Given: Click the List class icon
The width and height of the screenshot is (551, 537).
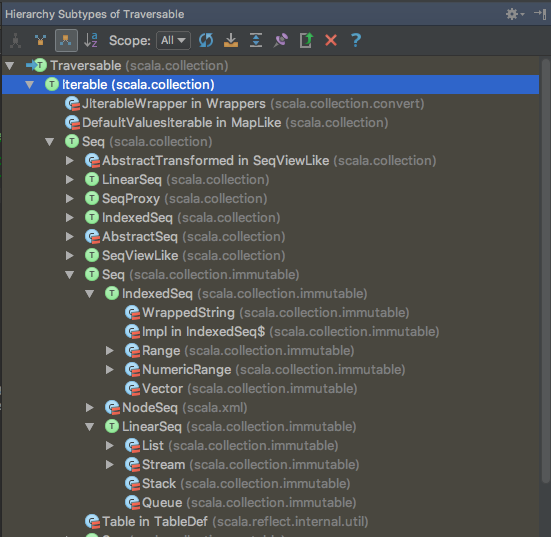Looking at the screenshot, I should click(x=132, y=446).
